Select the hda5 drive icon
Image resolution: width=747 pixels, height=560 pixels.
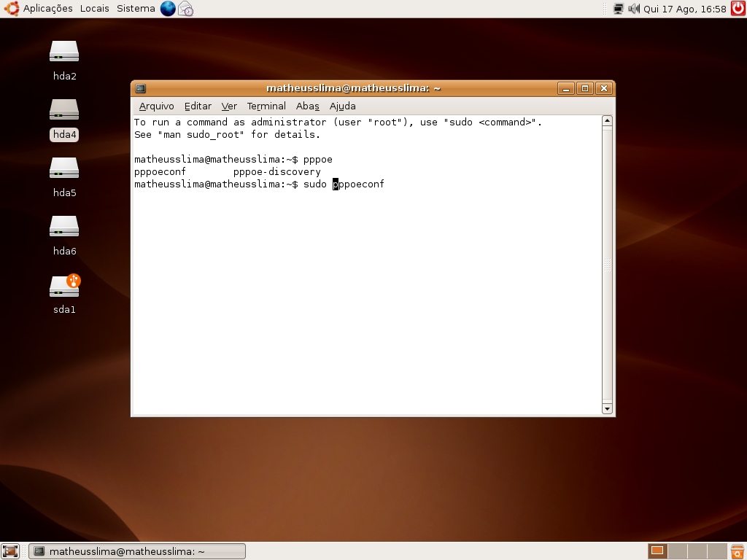coord(64,168)
